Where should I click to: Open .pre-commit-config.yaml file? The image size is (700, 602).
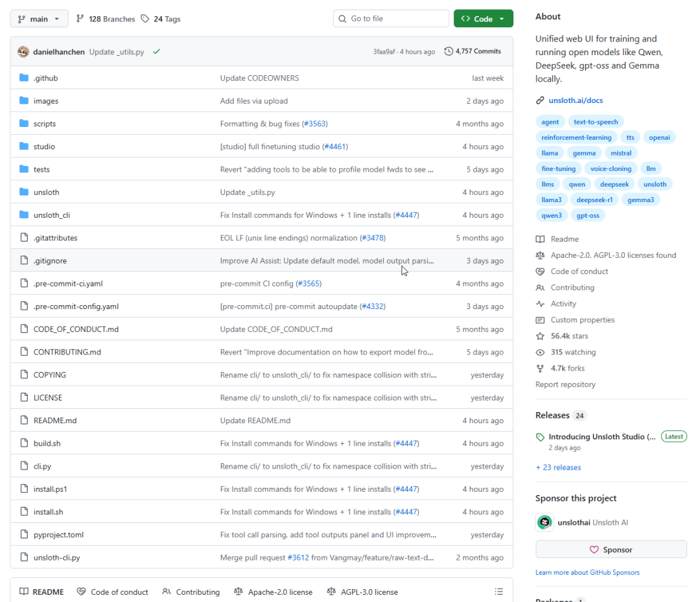[x=76, y=307]
